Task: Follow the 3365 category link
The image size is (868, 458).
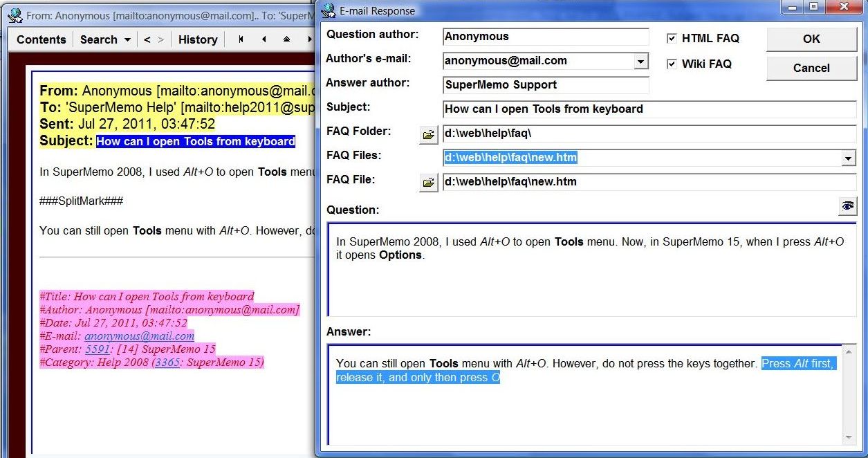Action: (167, 362)
